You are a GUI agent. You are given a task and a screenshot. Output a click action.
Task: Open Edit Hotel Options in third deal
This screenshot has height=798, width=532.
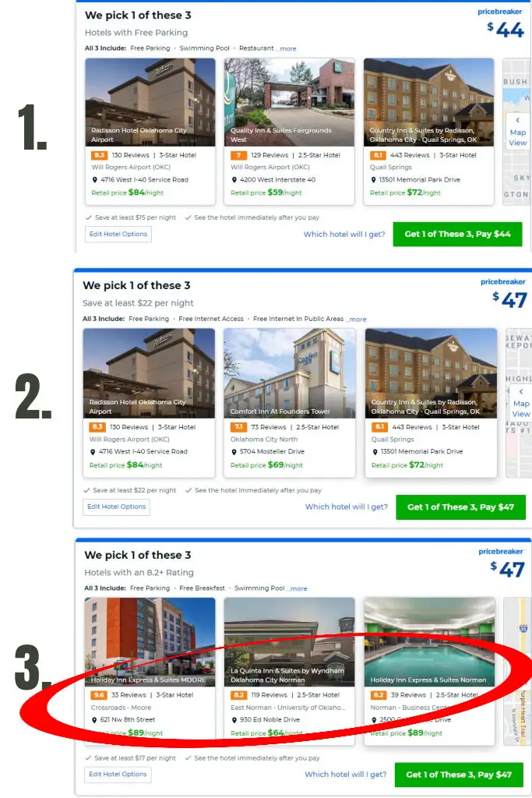[118, 774]
